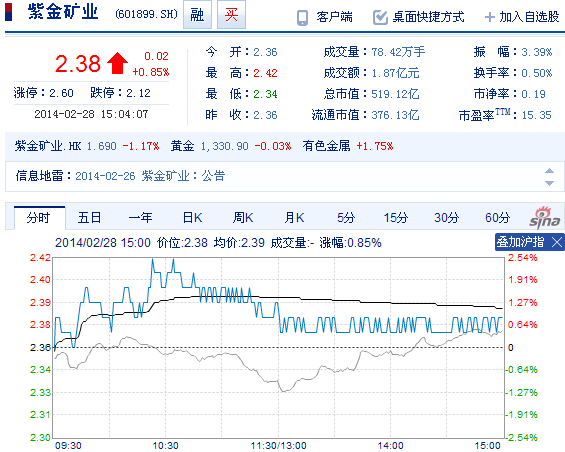
Task: Click the 总市值 value 519.12亿
Action: tap(395, 94)
